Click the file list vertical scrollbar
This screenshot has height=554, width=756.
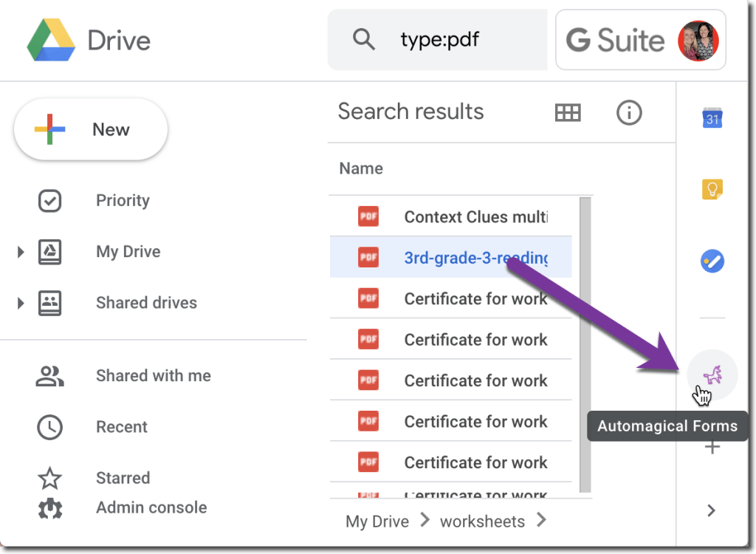[585, 344]
